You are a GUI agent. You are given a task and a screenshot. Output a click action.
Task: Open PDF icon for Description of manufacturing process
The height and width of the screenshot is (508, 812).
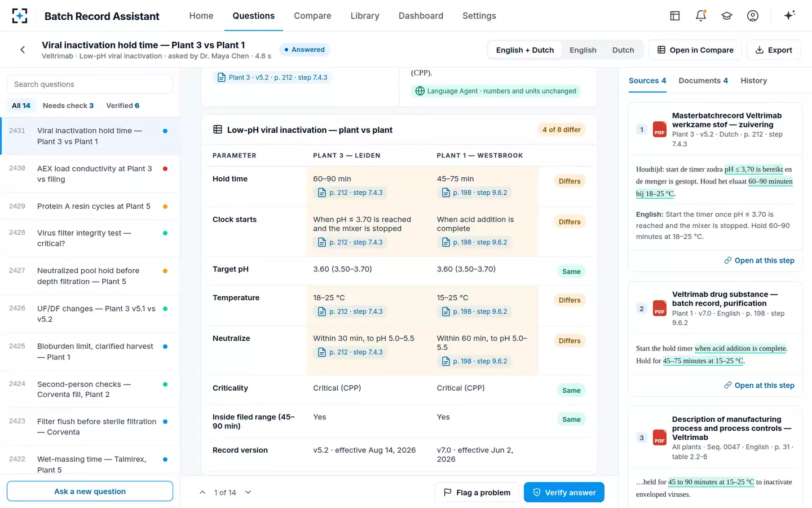pyautogui.click(x=660, y=437)
